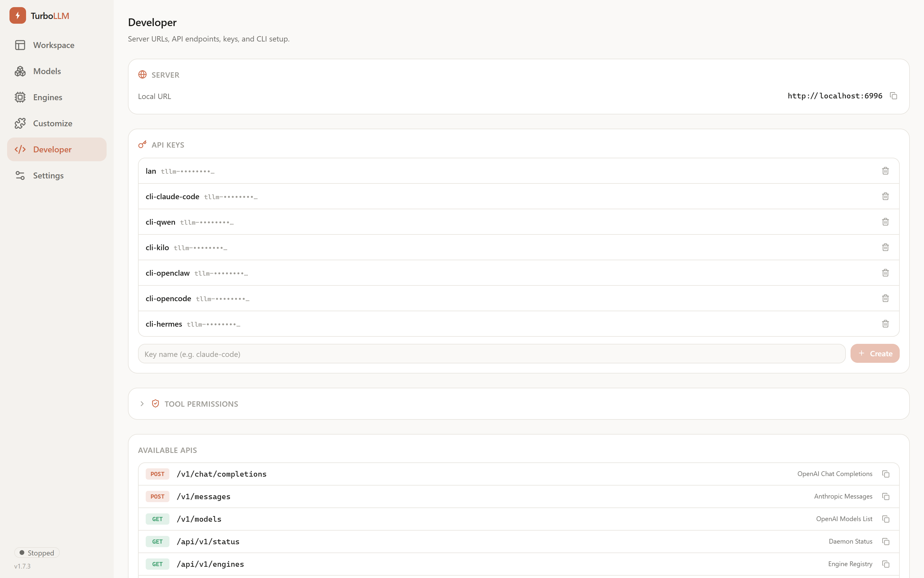Select the Developer sidebar item
Viewport: 924px width, 578px height.
click(57, 149)
